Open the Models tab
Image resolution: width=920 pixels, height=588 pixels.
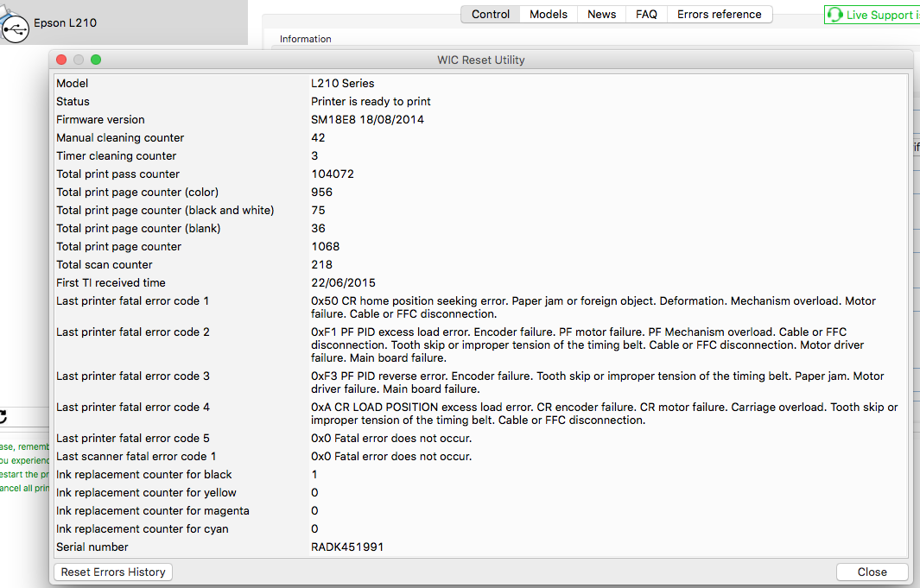(x=549, y=14)
